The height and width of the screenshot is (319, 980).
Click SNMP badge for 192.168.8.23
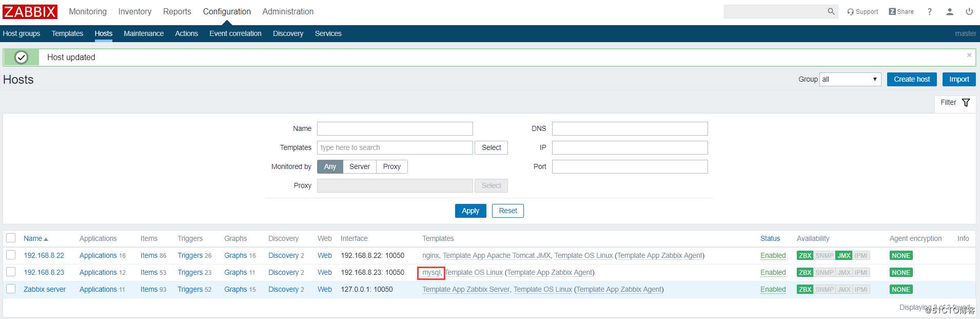tap(825, 272)
